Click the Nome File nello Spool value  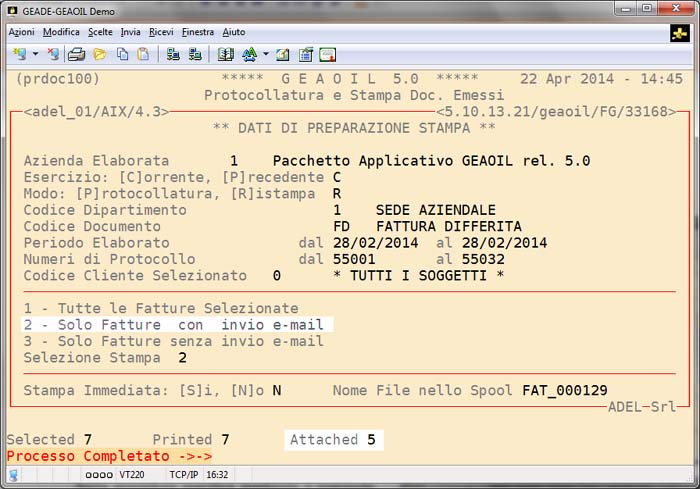click(x=564, y=390)
